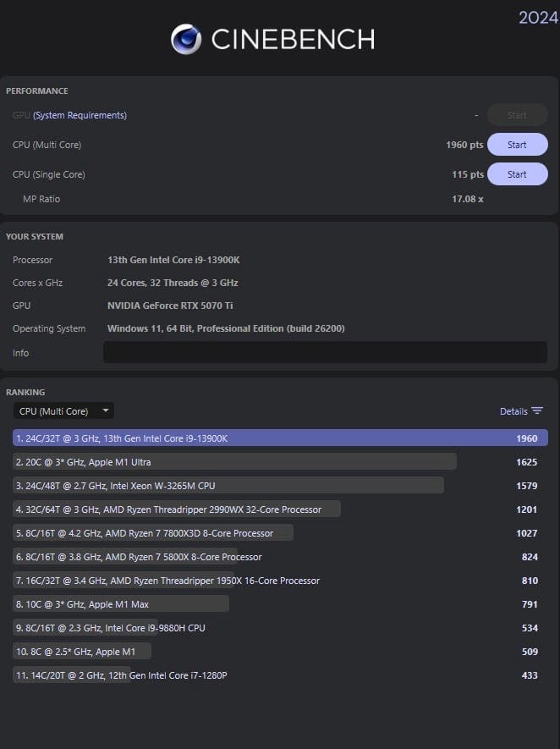Image resolution: width=560 pixels, height=749 pixels.
Task: Select the Threadripper 2990WX ranking row
Action: [x=177, y=509]
